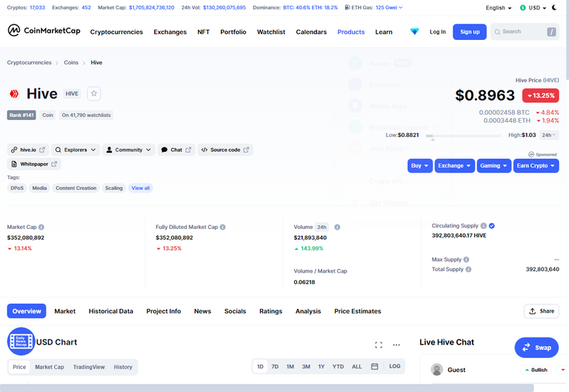Enter fullscreen chart mode
569x392 pixels.
[379, 345]
